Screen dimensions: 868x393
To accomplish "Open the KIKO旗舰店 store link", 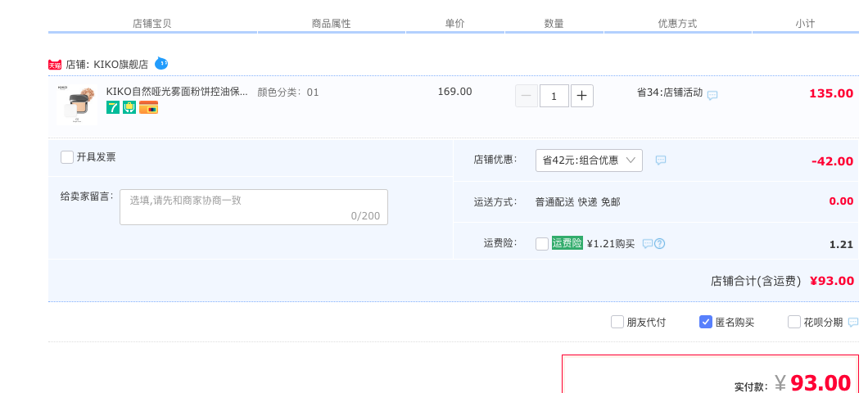I will point(120,64).
